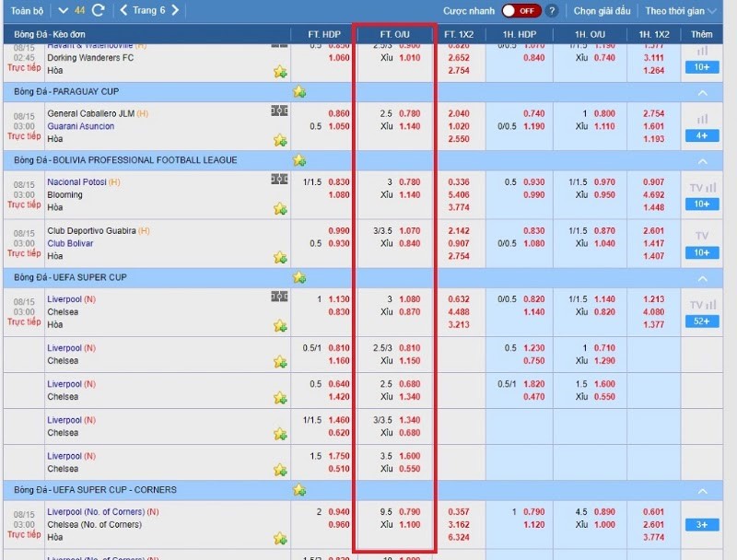737x560 pixels.
Task: Open field view icon for Liverpool vs Chelsea
Action: point(279,297)
